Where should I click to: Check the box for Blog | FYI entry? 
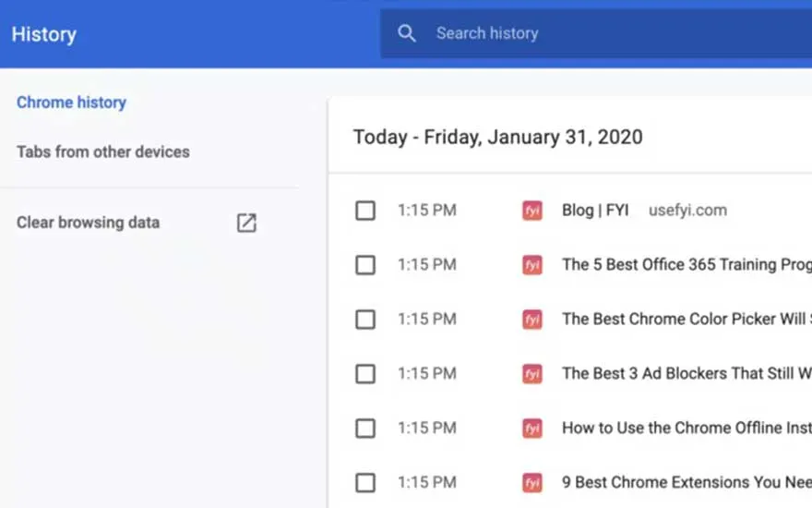[365, 211]
